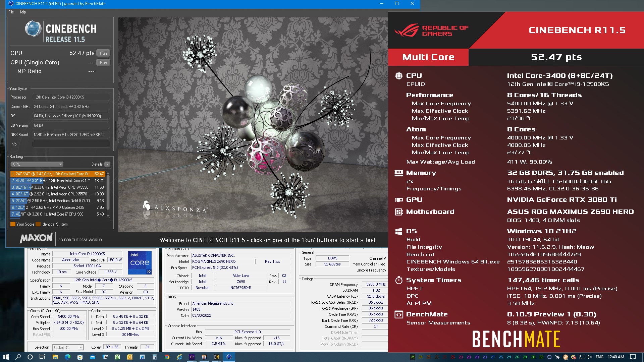Switch to Cinebench sphere taskbar icon
Screen dimensions: 644x362
tap(229, 357)
